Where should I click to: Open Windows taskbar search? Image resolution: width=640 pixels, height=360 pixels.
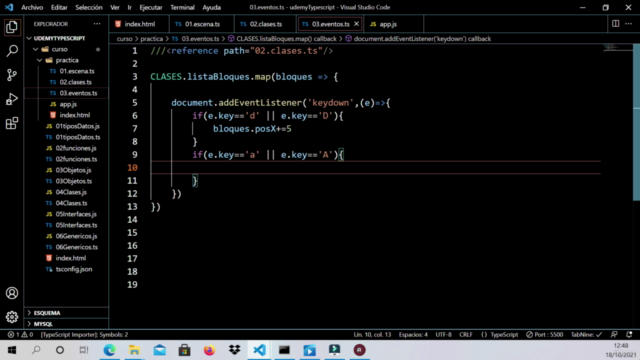click(x=36, y=350)
